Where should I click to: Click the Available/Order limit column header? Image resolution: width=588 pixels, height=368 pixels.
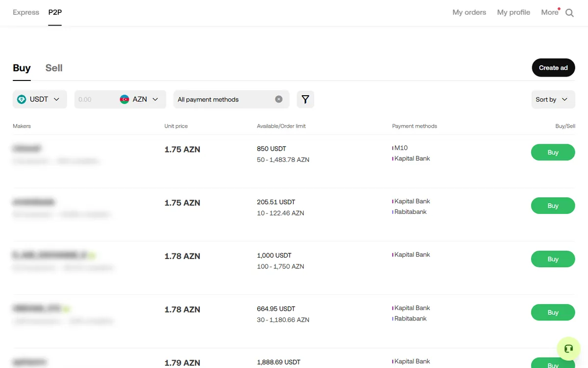(x=281, y=126)
